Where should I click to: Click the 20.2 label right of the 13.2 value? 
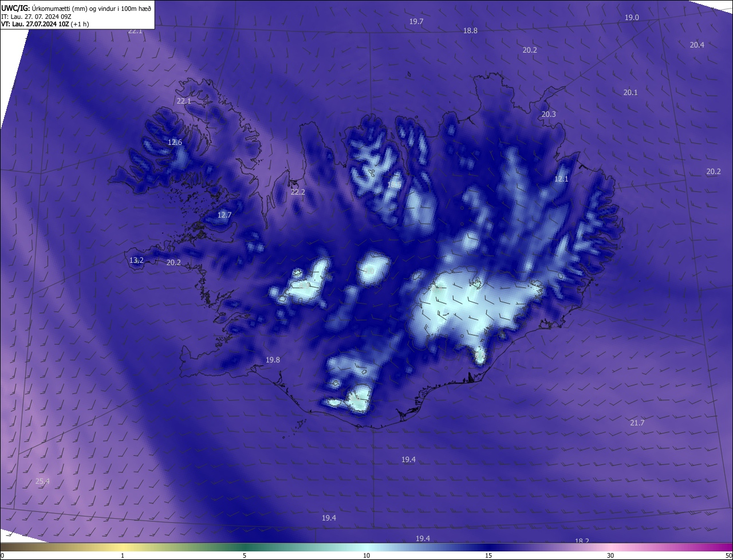click(x=174, y=263)
